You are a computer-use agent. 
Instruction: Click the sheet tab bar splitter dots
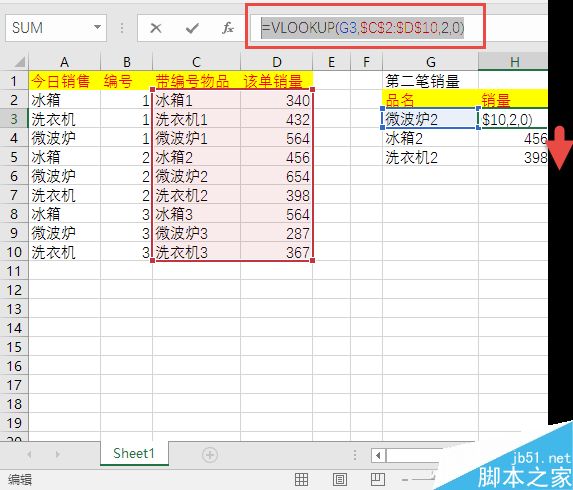pos(355,455)
